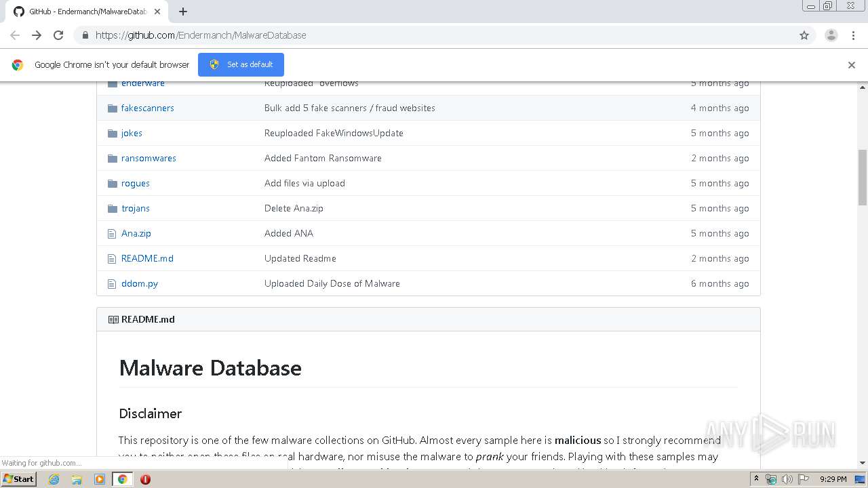The width and height of the screenshot is (868, 488).
Task: Open the trojans folder link
Action: [x=136, y=208]
